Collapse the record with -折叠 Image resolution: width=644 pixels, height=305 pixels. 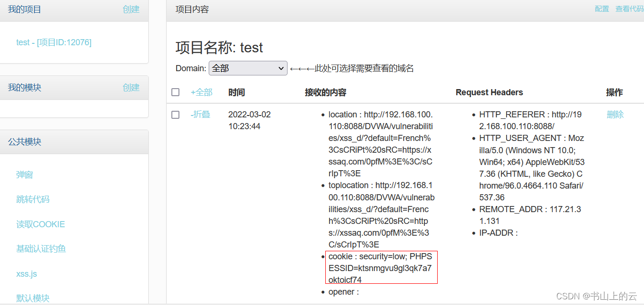[x=200, y=115]
